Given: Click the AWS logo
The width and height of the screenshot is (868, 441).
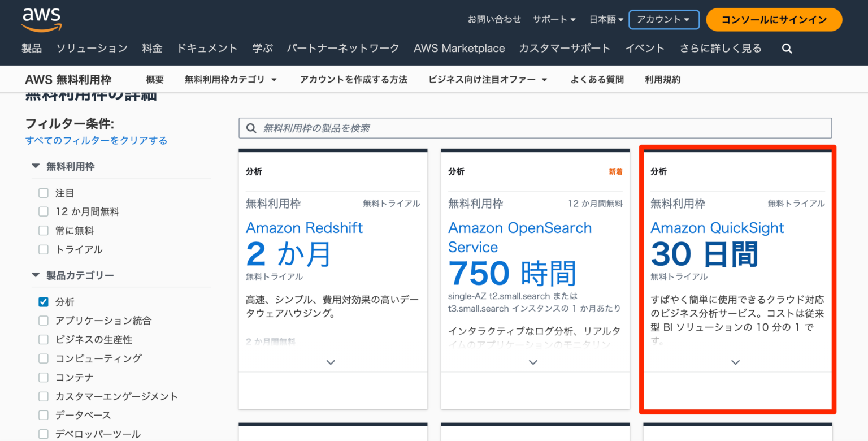Looking at the screenshot, I should 41,19.
